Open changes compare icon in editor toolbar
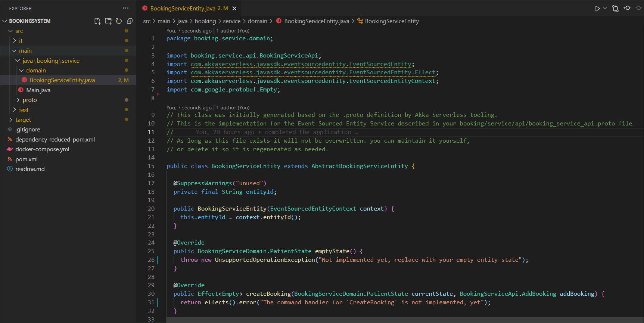The width and height of the screenshot is (644, 323). 615,8
